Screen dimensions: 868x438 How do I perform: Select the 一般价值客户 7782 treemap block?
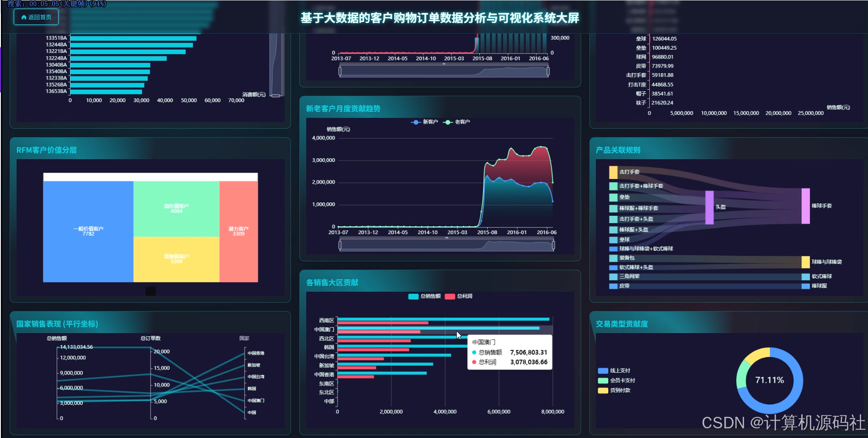(x=88, y=231)
